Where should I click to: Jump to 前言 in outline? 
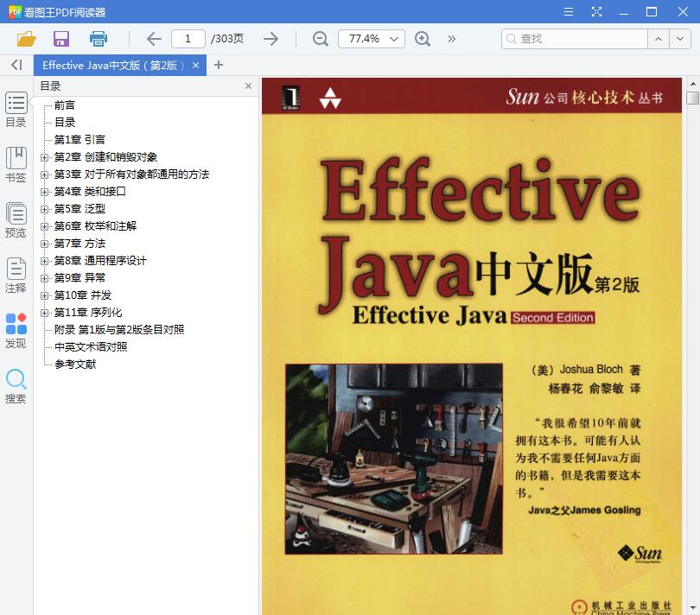tap(65, 105)
